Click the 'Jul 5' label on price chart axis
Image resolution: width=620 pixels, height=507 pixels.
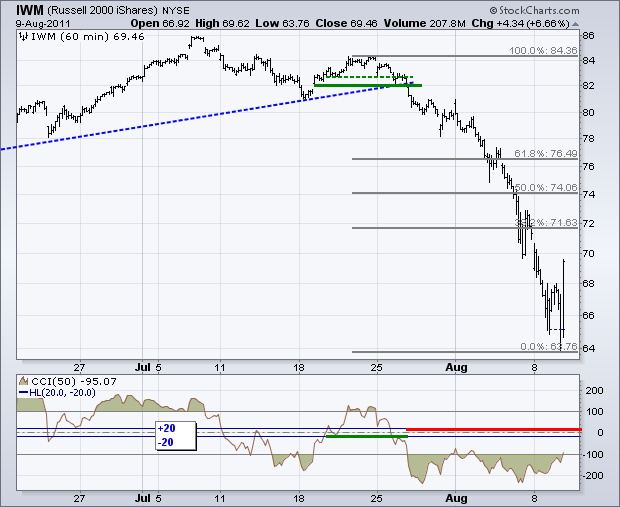(x=148, y=367)
